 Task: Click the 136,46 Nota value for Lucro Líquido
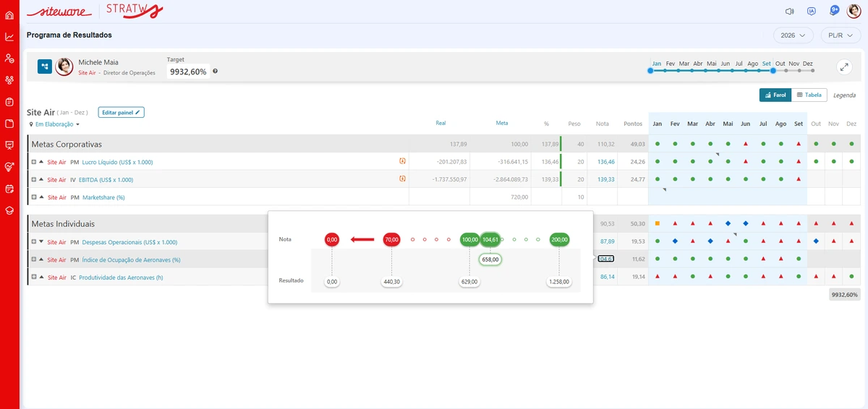pos(606,162)
